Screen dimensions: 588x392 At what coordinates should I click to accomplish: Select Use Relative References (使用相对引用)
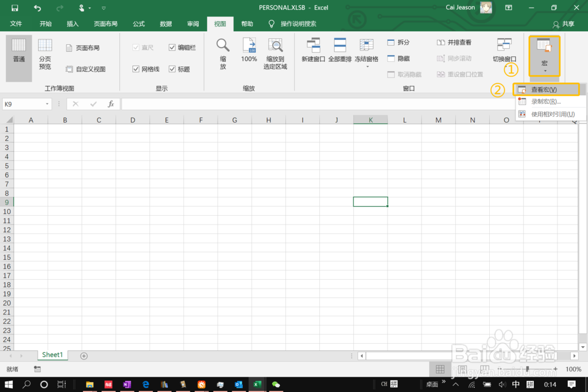pyautogui.click(x=550, y=114)
